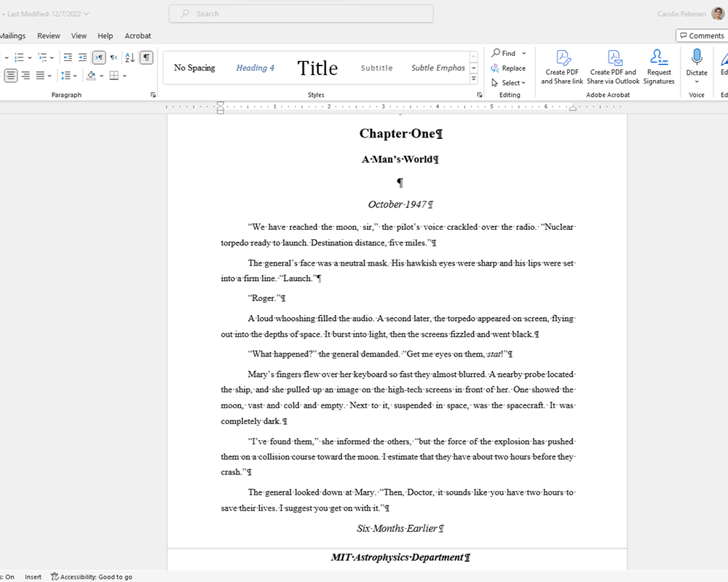Image resolution: width=728 pixels, height=582 pixels.
Task: Open the numbering list dropdown arrow
Action: pyautogui.click(x=29, y=58)
